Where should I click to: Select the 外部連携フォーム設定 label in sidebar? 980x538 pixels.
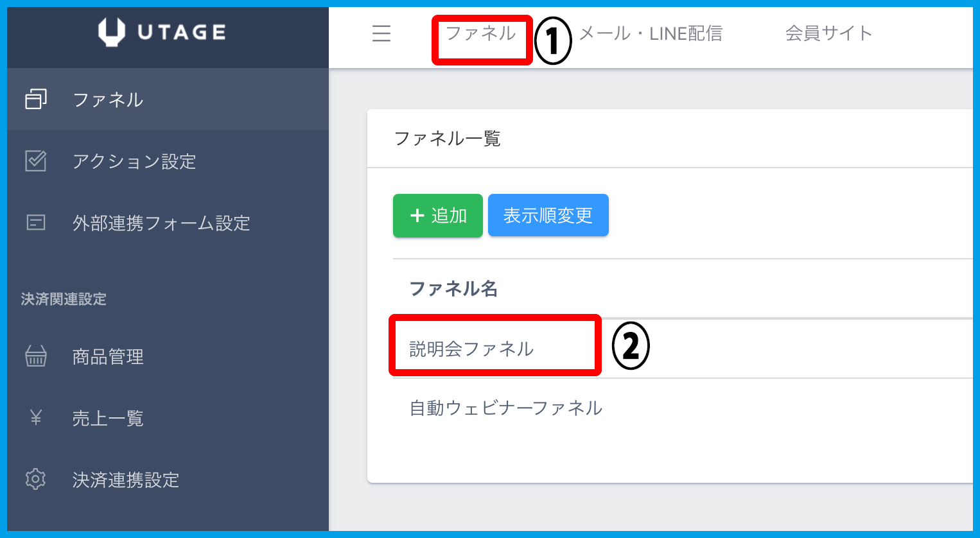(161, 223)
